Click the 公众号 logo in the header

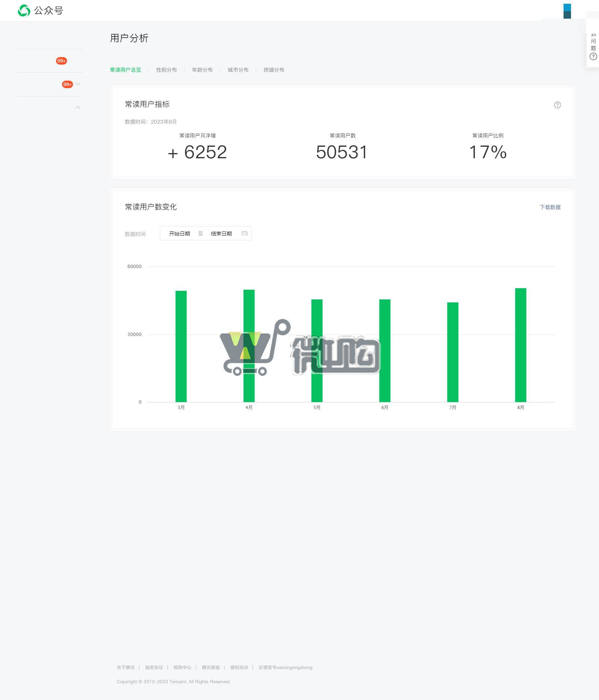coord(40,10)
